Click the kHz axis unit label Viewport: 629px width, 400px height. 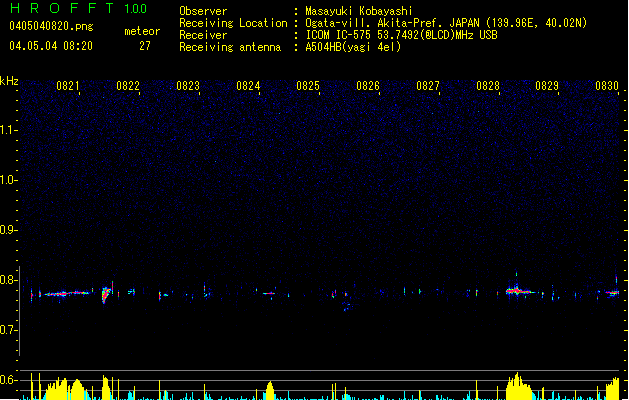(x=9, y=81)
